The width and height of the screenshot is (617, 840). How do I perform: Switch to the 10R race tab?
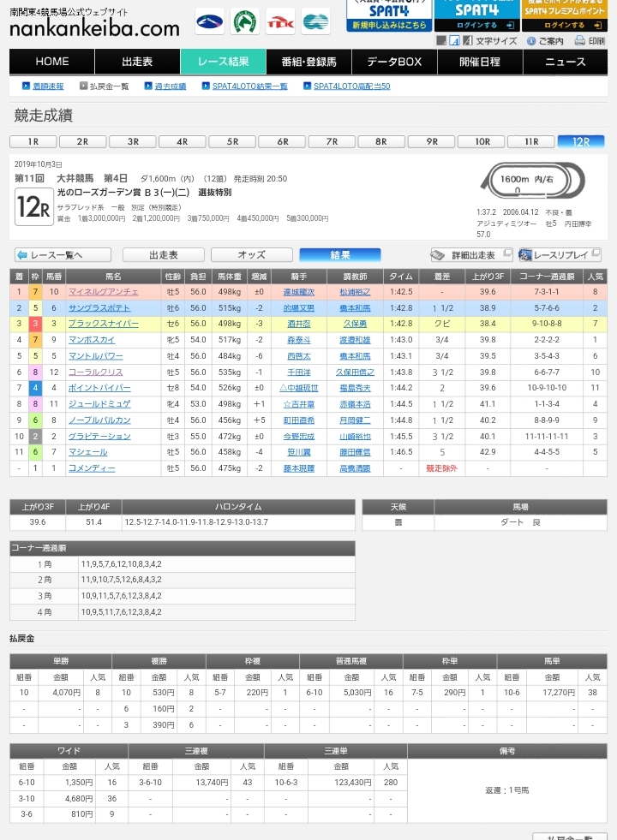click(482, 141)
